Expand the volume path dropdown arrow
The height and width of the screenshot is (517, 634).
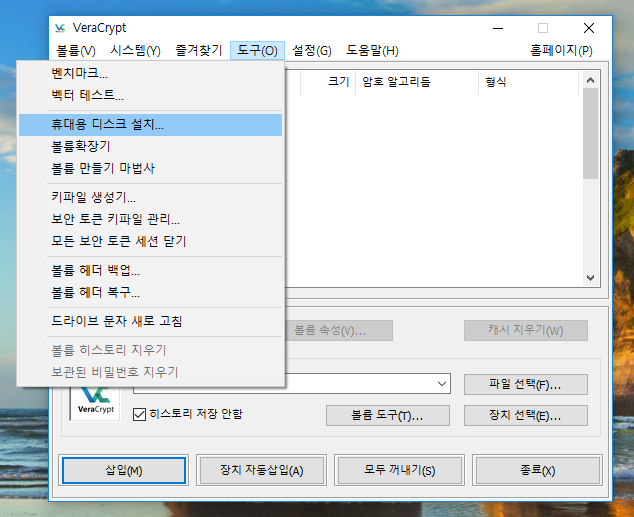click(442, 384)
